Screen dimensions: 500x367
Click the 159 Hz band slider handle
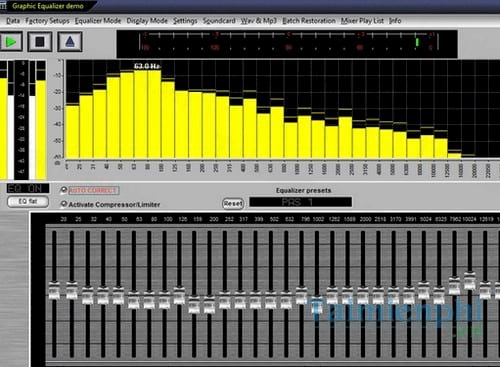point(194,304)
